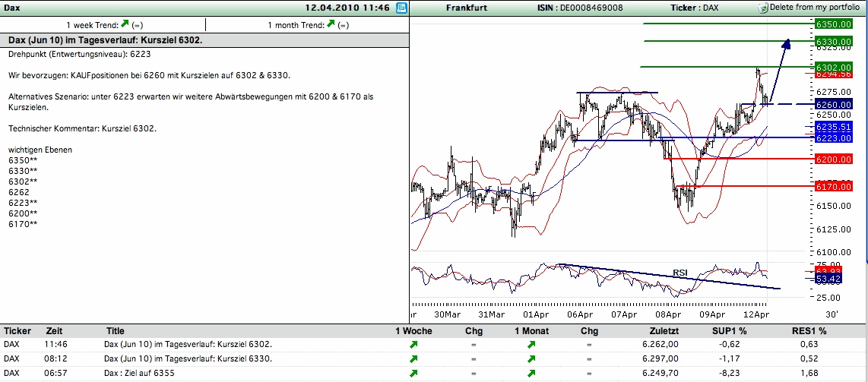Click the Drehpunkt 6223 line of text
This screenshot has width=868, height=382.
80,54
